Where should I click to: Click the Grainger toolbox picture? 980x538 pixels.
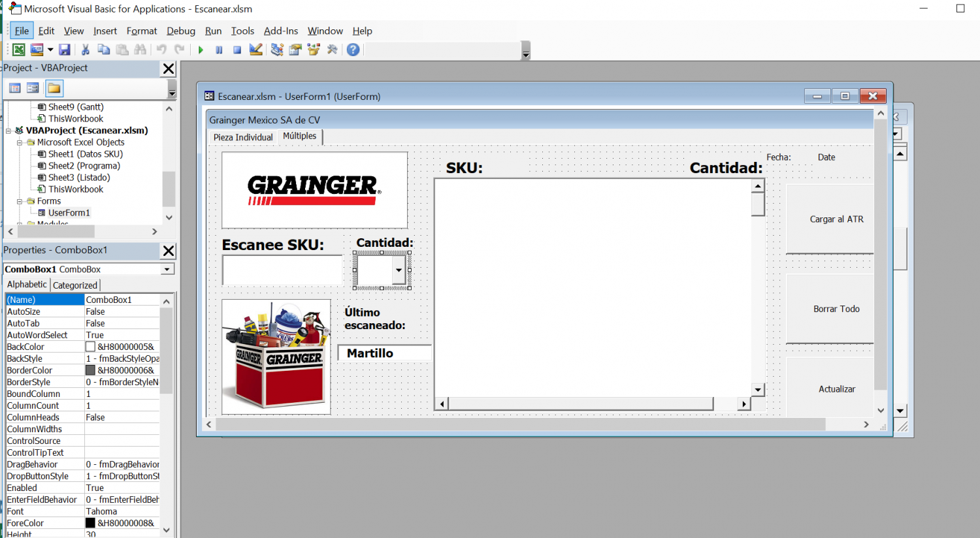276,356
